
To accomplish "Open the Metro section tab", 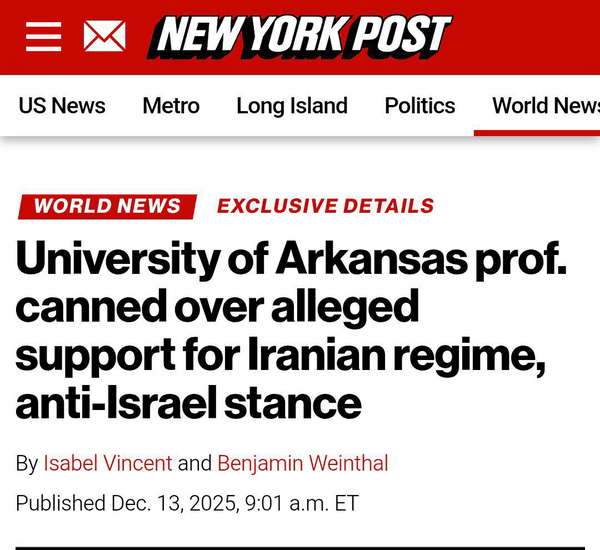I will click(171, 106).
